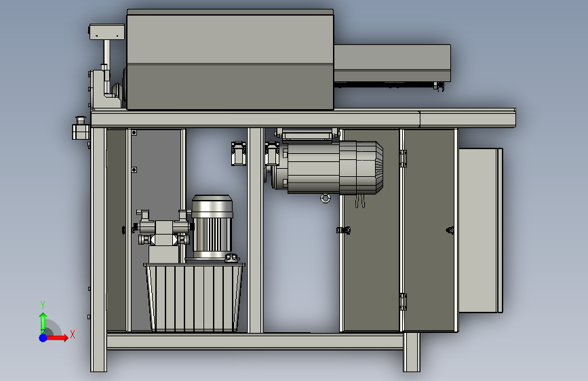
Task: Select the small bracket plate at the top left
Action: (x=107, y=32)
